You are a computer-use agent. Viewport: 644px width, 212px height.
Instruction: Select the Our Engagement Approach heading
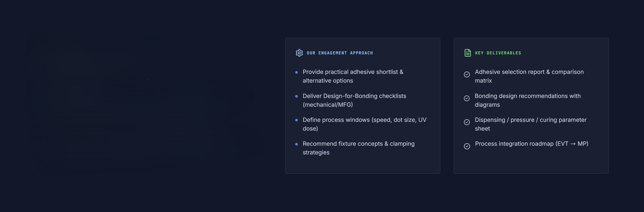[x=339, y=53]
